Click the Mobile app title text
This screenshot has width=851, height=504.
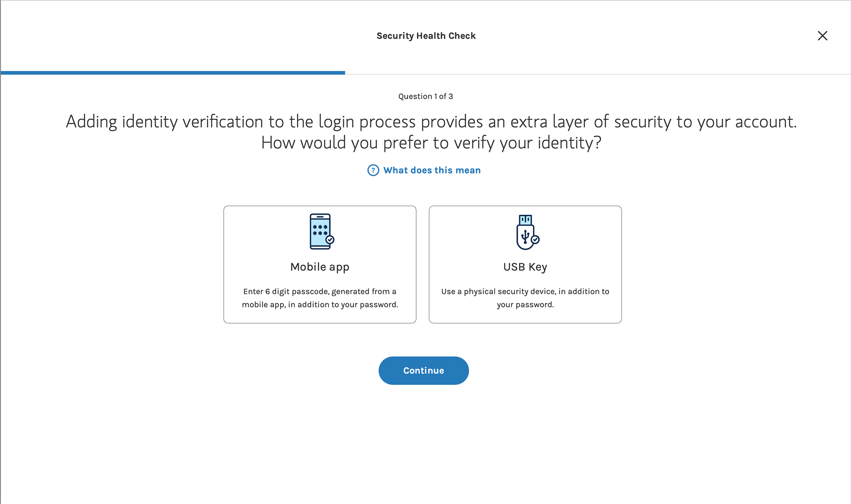pos(320,267)
